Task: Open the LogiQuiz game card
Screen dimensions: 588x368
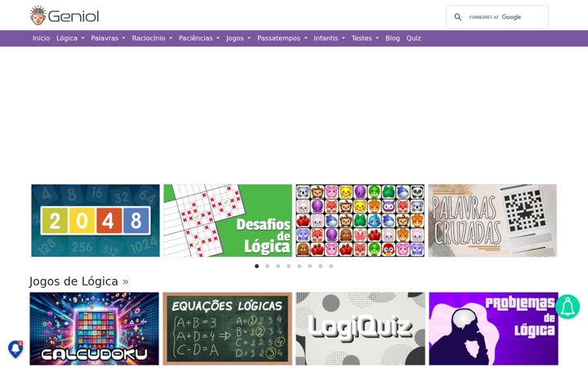Action: click(360, 329)
